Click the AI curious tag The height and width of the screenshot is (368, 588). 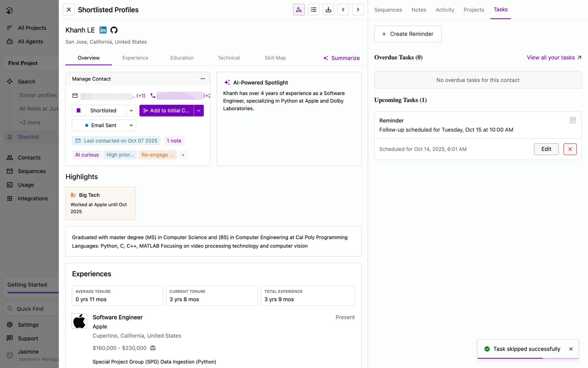click(87, 155)
